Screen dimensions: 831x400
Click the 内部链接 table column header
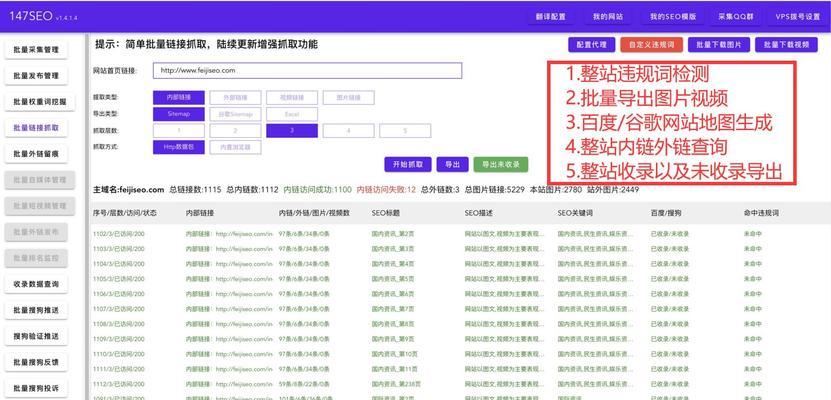click(x=200, y=213)
